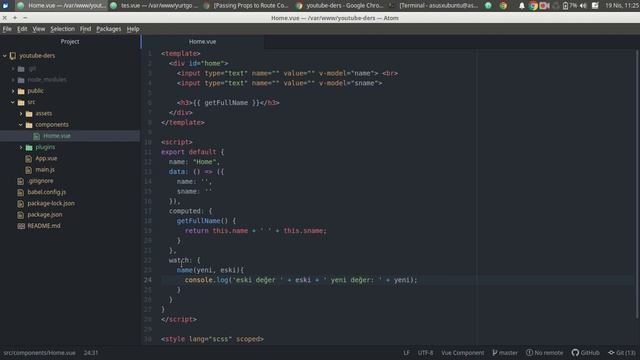Expand the public folder chevron
The width and height of the screenshot is (640, 360).
13,91
